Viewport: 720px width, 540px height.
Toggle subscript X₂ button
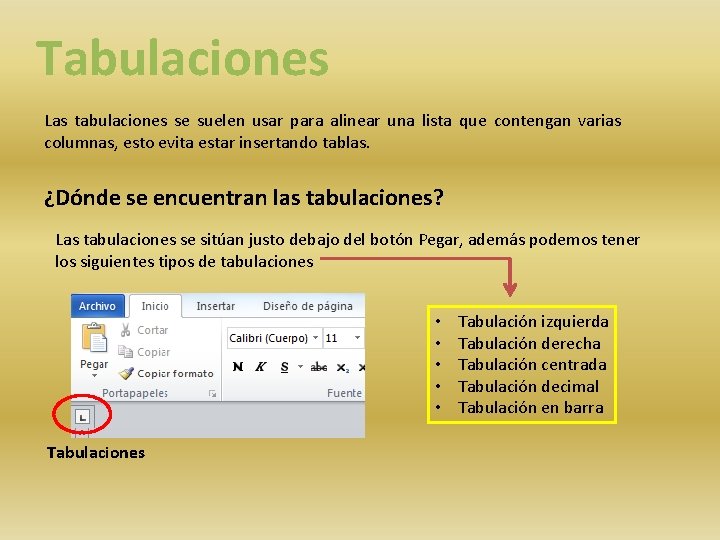coord(343,367)
